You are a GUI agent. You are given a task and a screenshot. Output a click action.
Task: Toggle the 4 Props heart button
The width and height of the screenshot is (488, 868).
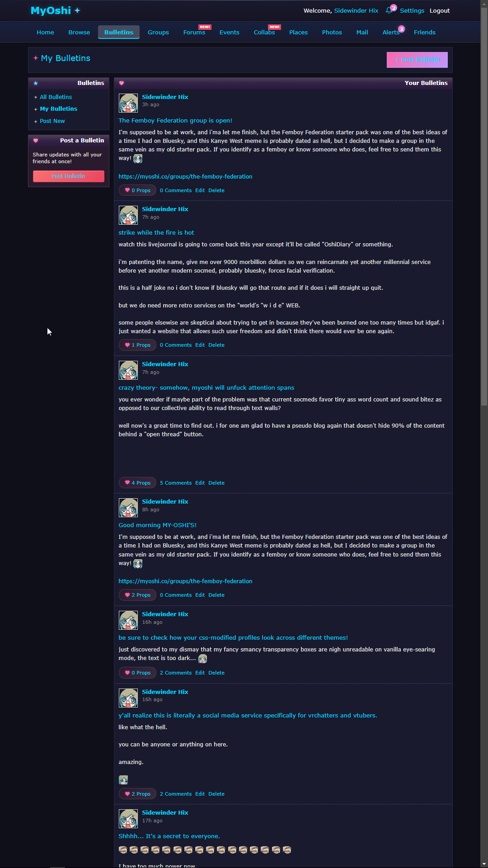point(137,483)
